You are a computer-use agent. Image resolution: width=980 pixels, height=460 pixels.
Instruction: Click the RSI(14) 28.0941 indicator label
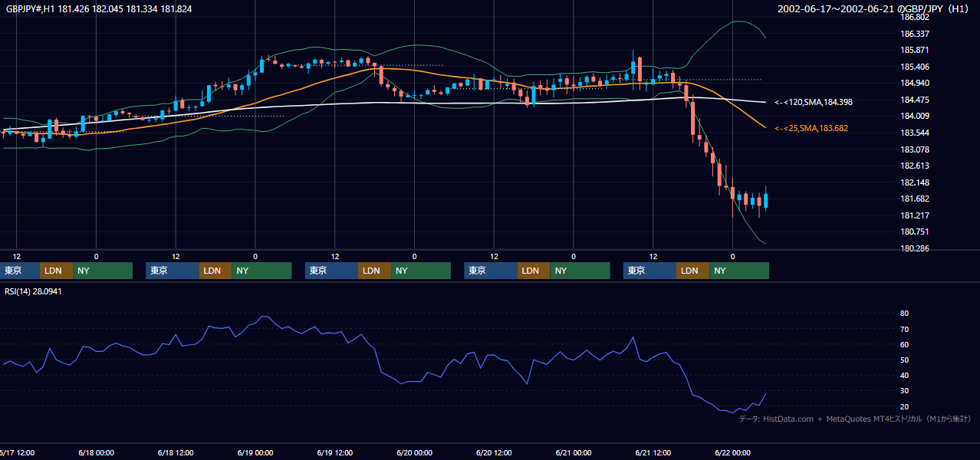33,291
